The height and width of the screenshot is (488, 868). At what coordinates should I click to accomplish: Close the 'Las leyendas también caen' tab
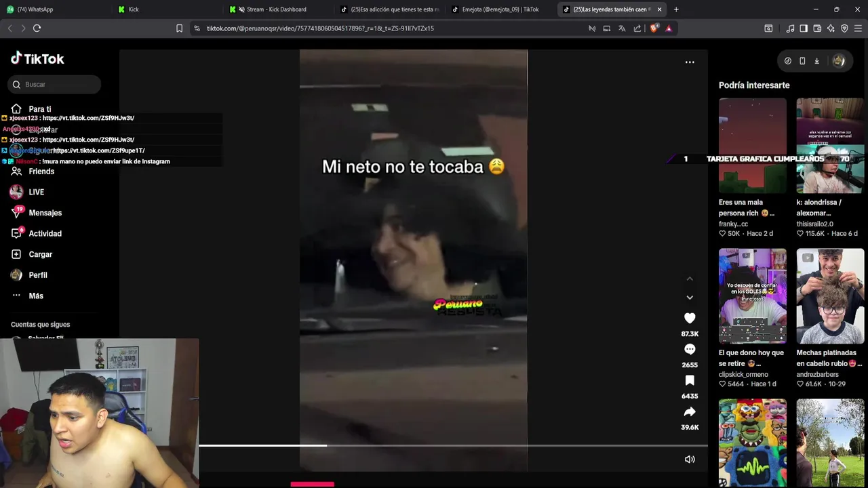tap(659, 9)
